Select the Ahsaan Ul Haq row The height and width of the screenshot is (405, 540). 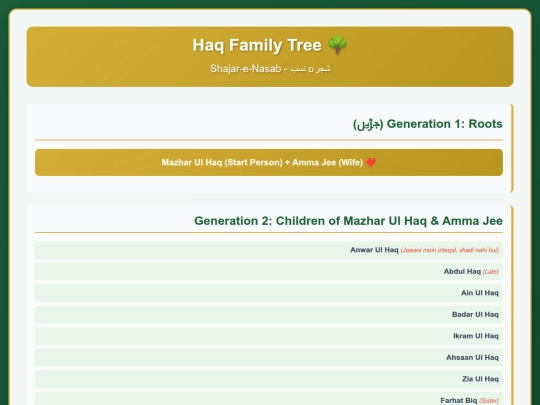click(x=269, y=357)
